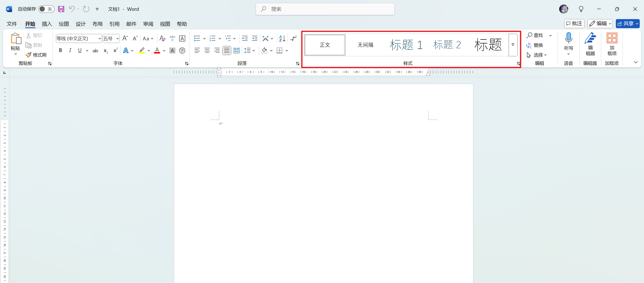
Task: Open the font size dropdown
Action: (117, 38)
